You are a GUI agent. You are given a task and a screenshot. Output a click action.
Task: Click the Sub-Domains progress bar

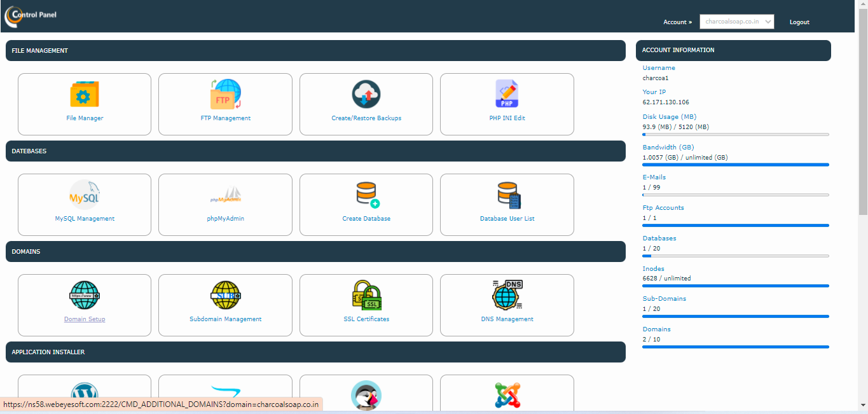736,316
